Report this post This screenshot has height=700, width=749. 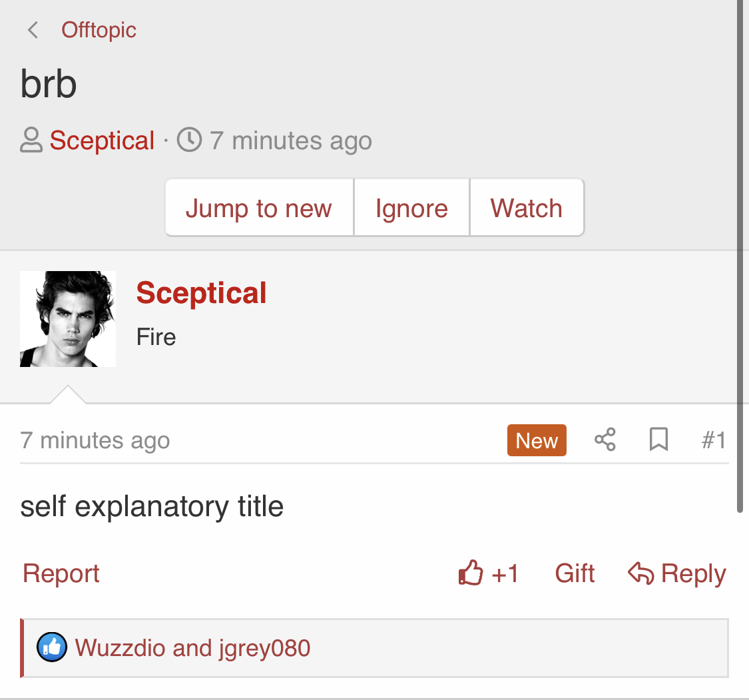pyautogui.click(x=61, y=573)
